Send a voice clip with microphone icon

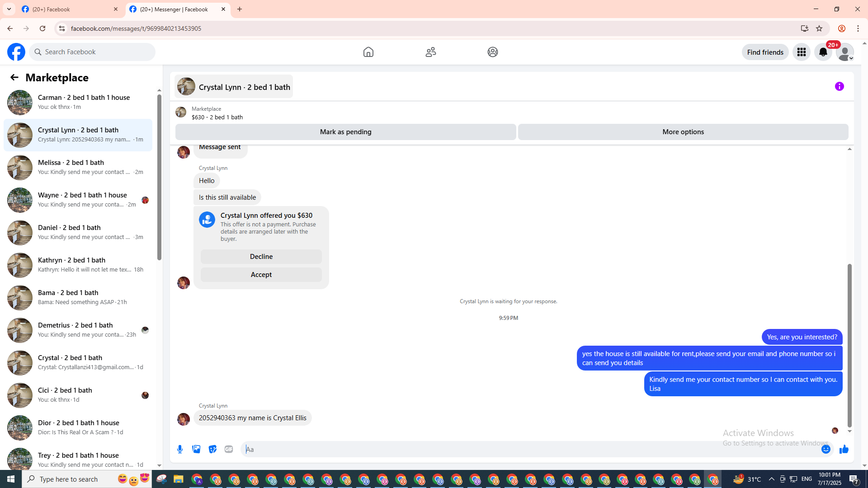[x=180, y=449]
